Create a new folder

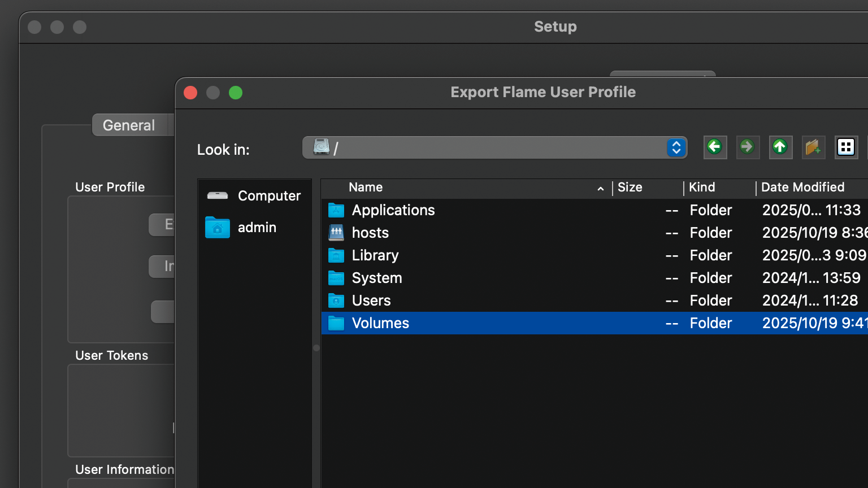click(x=813, y=147)
